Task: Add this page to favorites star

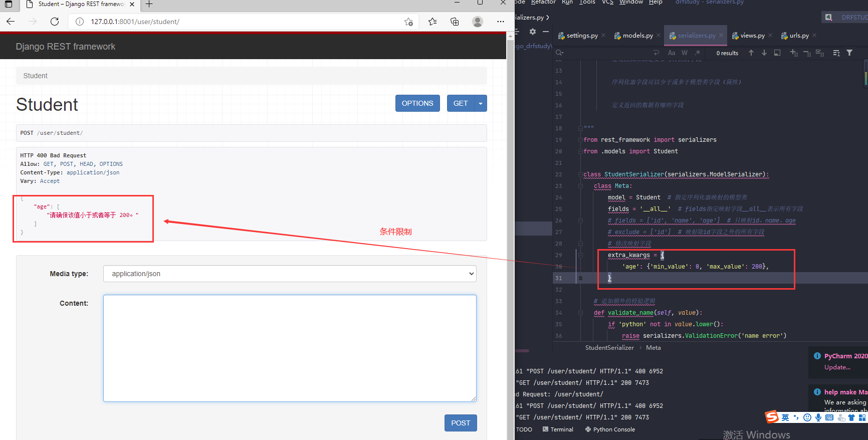Action: coord(409,22)
